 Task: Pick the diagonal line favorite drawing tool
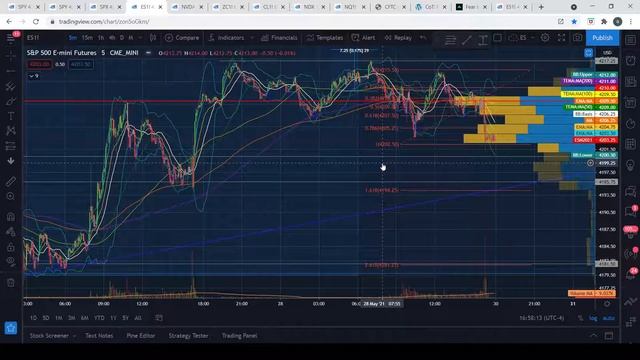467,40
